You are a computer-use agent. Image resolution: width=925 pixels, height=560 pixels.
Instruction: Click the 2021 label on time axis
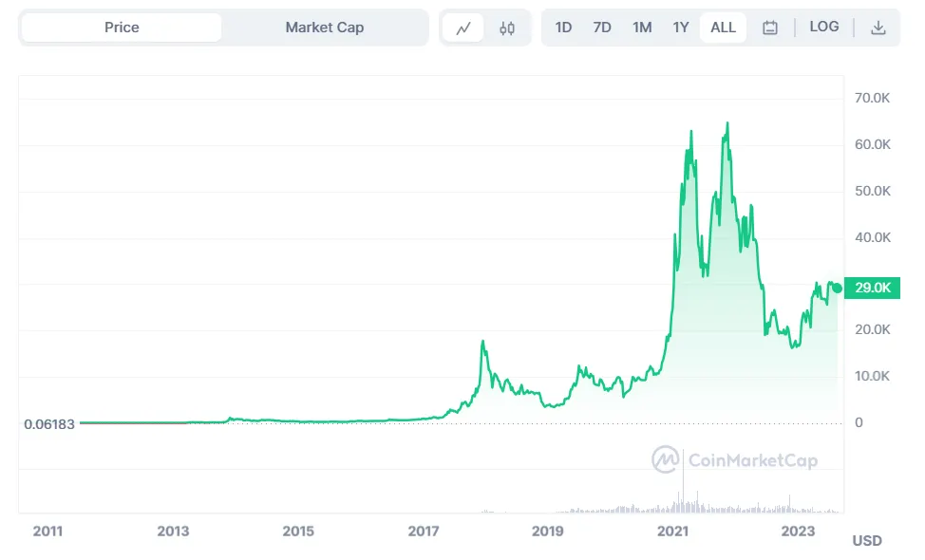pyautogui.click(x=673, y=532)
